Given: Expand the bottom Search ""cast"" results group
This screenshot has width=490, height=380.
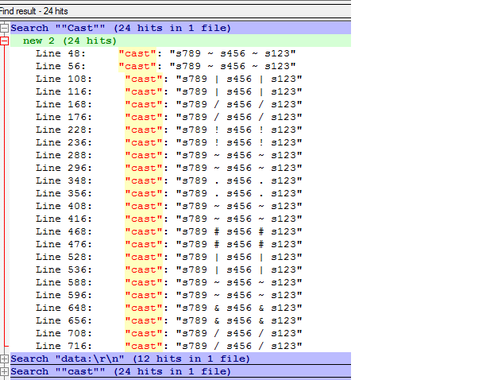Looking at the screenshot, I should (x=4, y=371).
